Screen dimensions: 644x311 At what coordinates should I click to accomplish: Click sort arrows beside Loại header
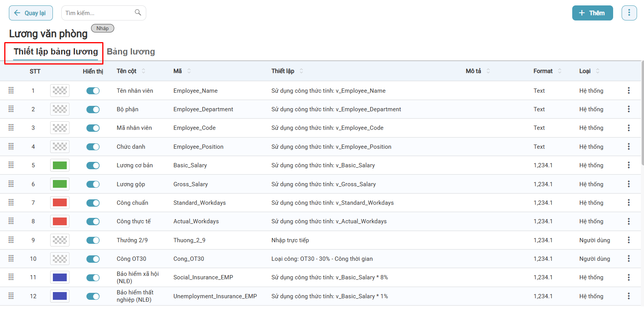click(x=598, y=71)
